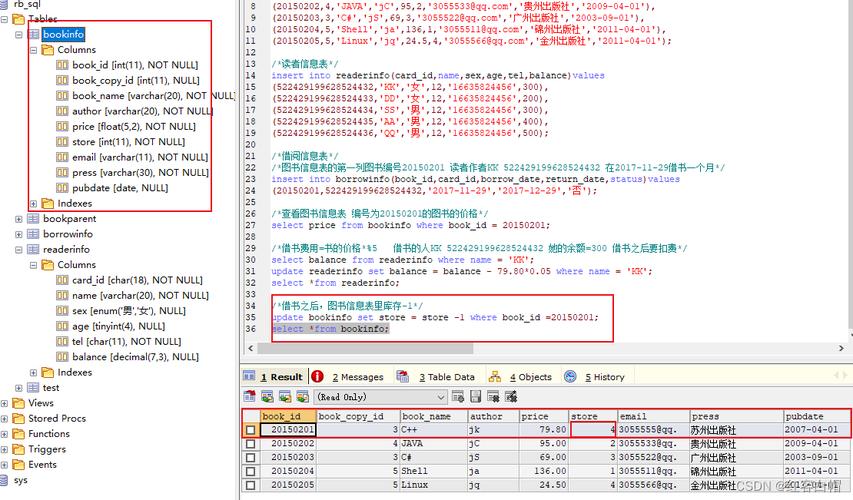
Task: Expand the bookparent table node
Action: pyautogui.click(x=18, y=219)
